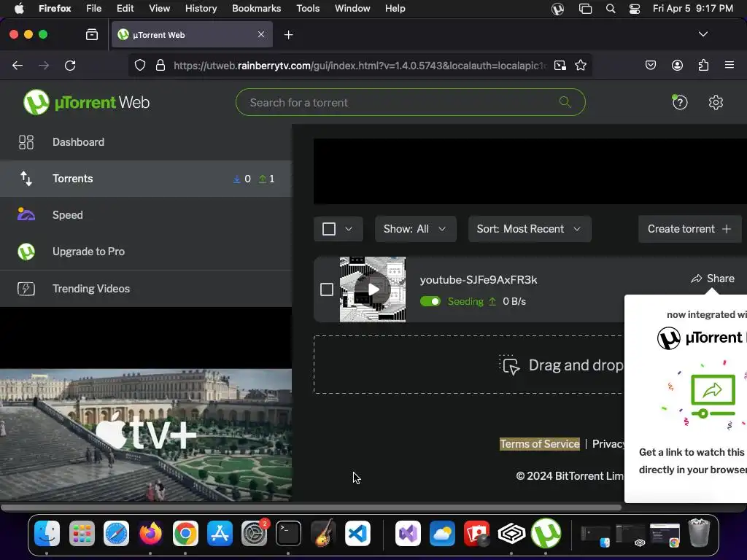Screen dimensions: 747x560
Task: Open Firefox picture-in-picture icon in address bar
Action: point(560,65)
